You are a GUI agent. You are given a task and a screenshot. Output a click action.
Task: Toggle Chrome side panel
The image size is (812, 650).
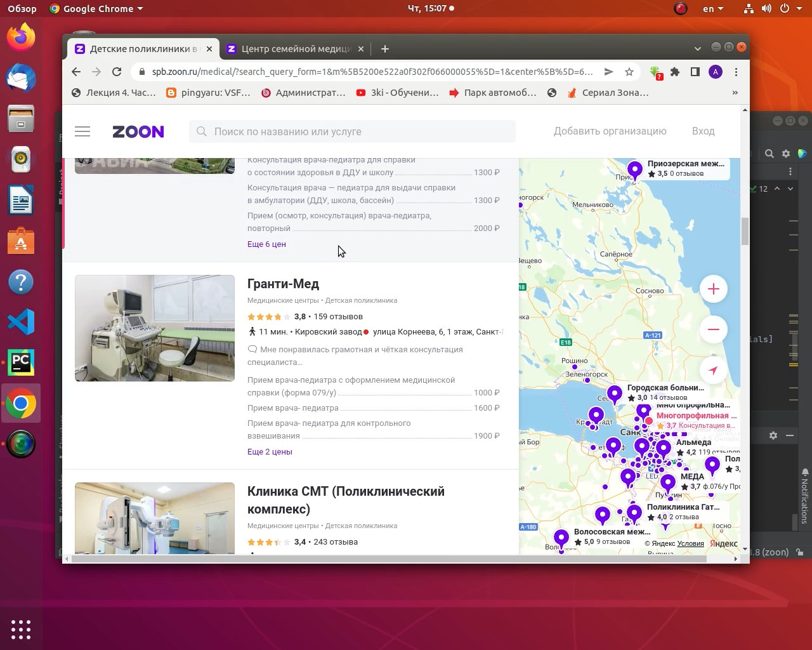point(695,72)
